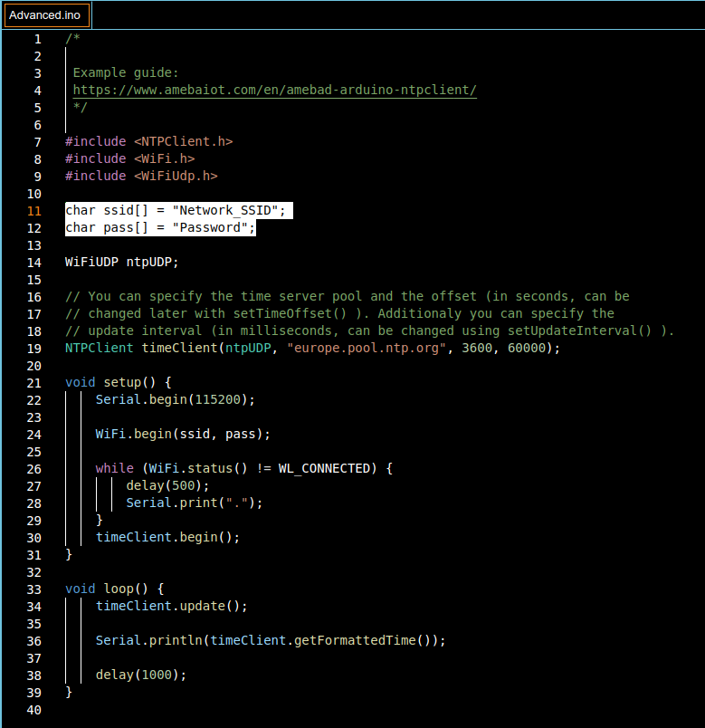Click the WiFiUdp.h include statement
705x728 pixels.
[x=141, y=177]
